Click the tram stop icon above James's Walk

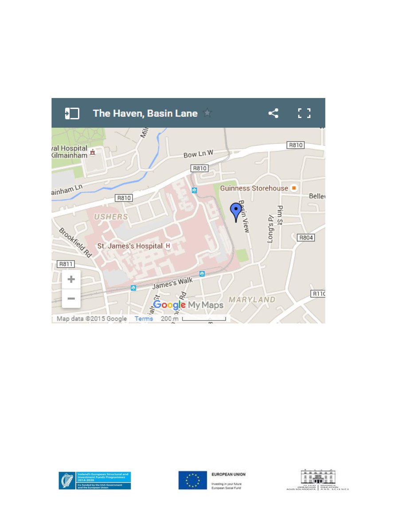202,274
